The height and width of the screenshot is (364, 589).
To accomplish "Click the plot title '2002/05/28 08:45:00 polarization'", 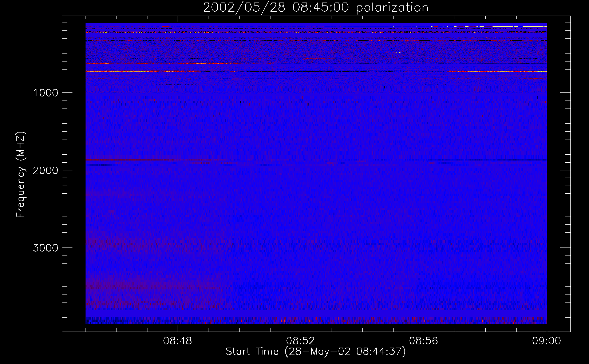I will coord(316,8).
